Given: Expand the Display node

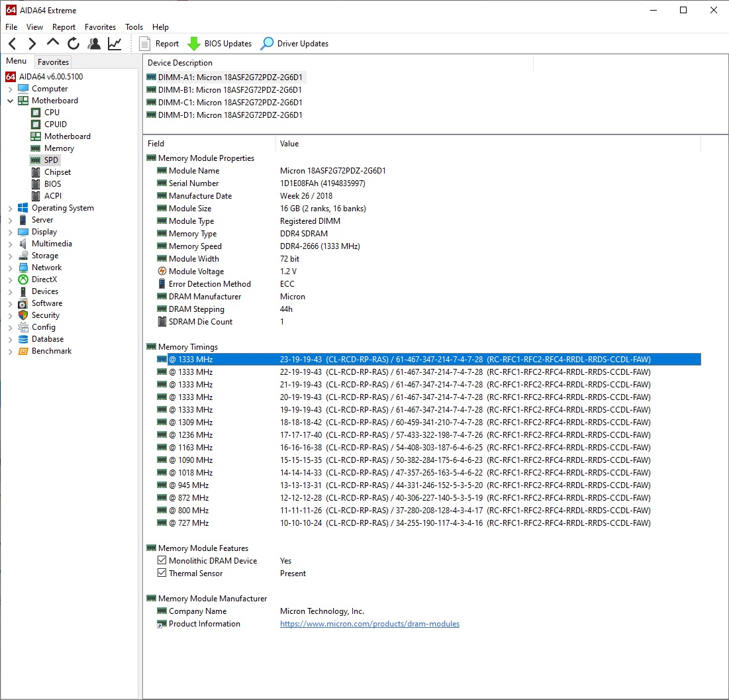Looking at the screenshot, I should 10,232.
